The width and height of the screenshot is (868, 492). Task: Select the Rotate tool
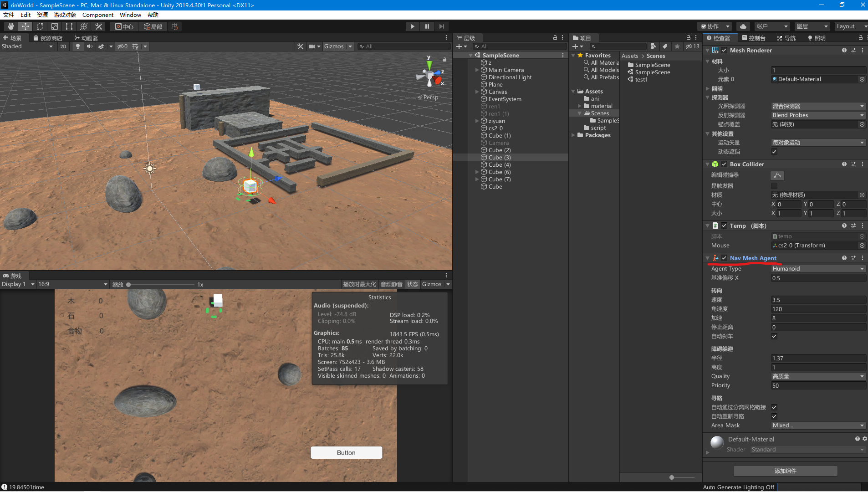[40, 26]
